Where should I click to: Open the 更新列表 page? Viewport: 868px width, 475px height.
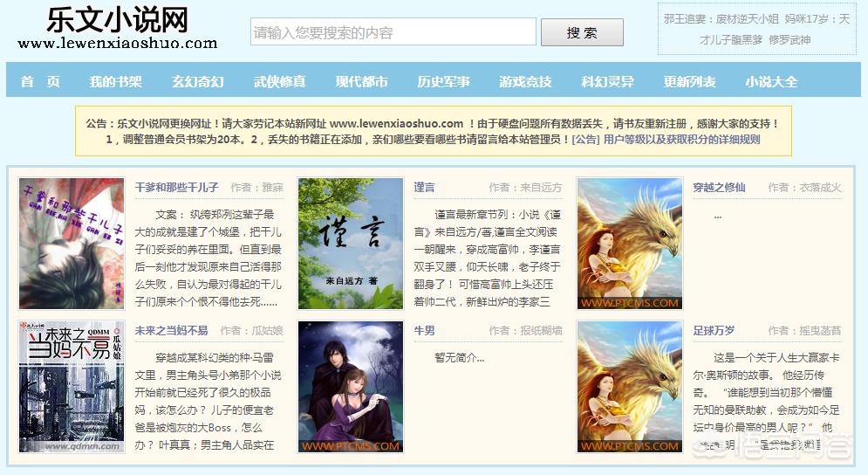(x=690, y=82)
